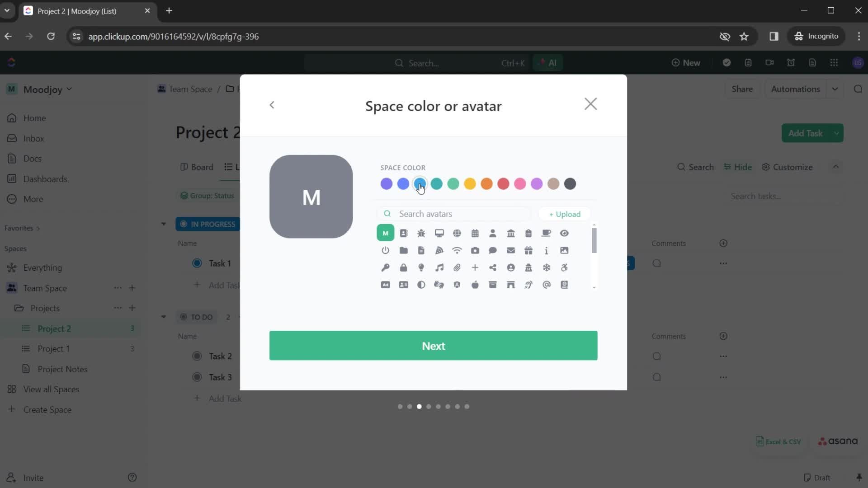Select the music note avatar icon
Image resolution: width=868 pixels, height=488 pixels.
click(439, 267)
